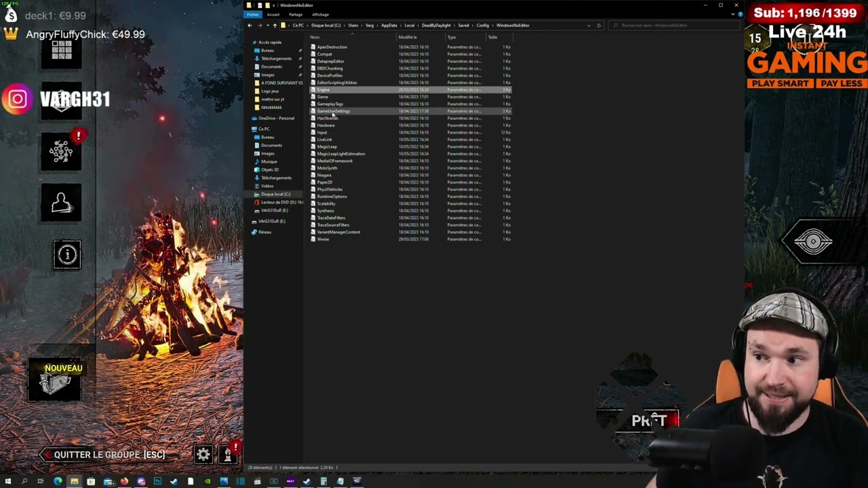
Task: Open the game loadout icon with alert
Action: pyautogui.click(x=61, y=151)
